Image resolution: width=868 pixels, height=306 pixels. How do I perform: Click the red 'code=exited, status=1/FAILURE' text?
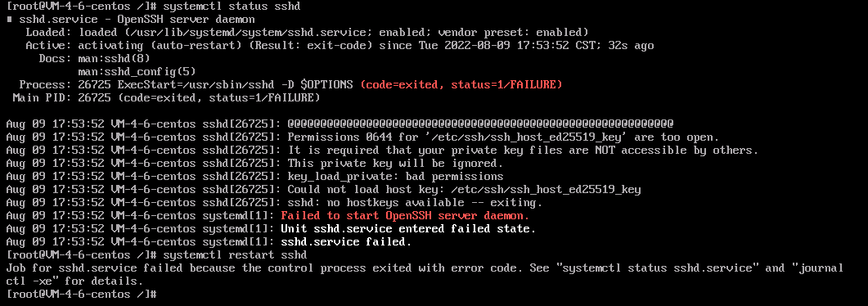coord(461,84)
